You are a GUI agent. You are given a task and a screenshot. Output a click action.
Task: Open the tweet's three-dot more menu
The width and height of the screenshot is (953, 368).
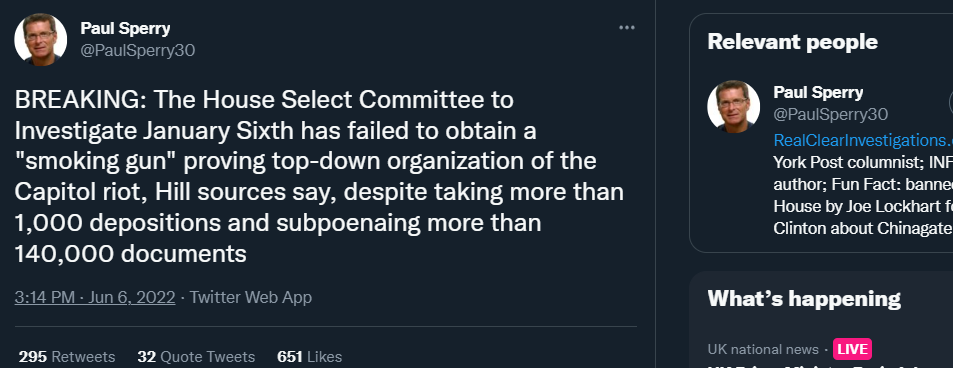(627, 28)
